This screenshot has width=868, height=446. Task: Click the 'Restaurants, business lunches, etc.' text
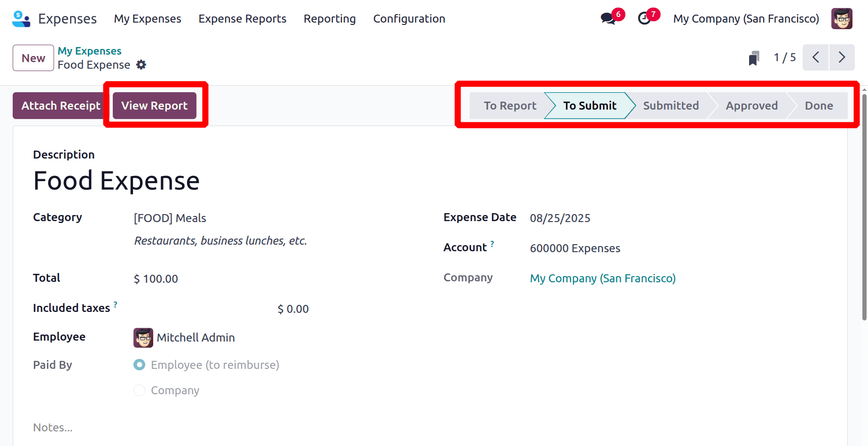pyautogui.click(x=220, y=241)
